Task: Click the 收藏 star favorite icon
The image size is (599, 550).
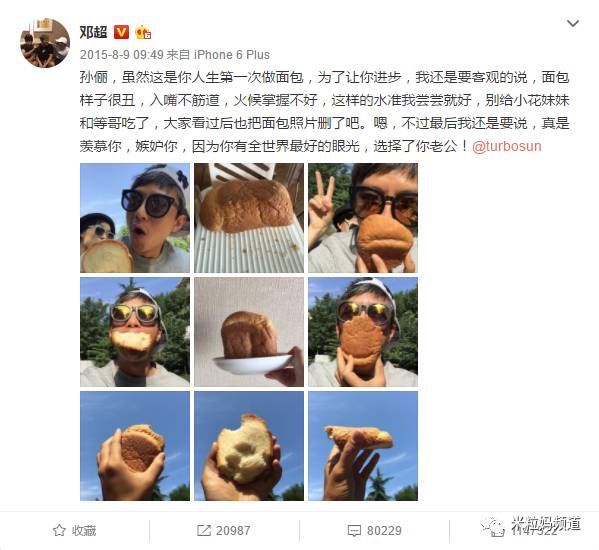Action: coord(59,530)
